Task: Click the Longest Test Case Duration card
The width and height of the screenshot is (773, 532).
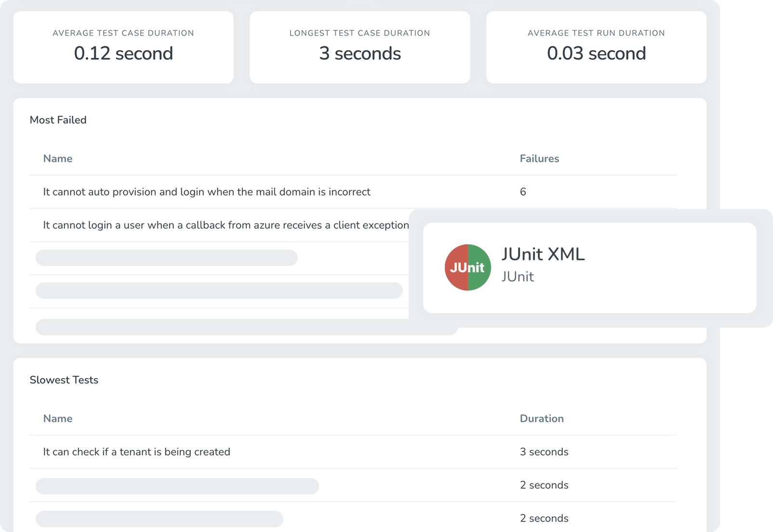Action: pos(360,47)
